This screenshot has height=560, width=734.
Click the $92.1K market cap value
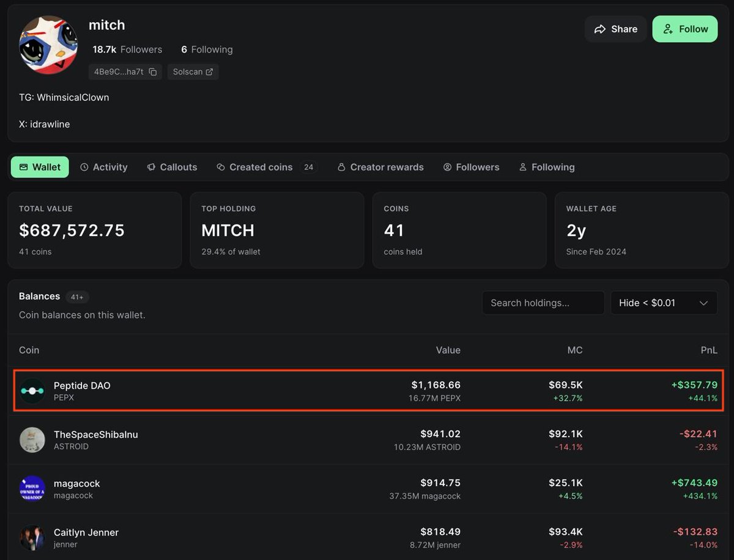coord(566,434)
